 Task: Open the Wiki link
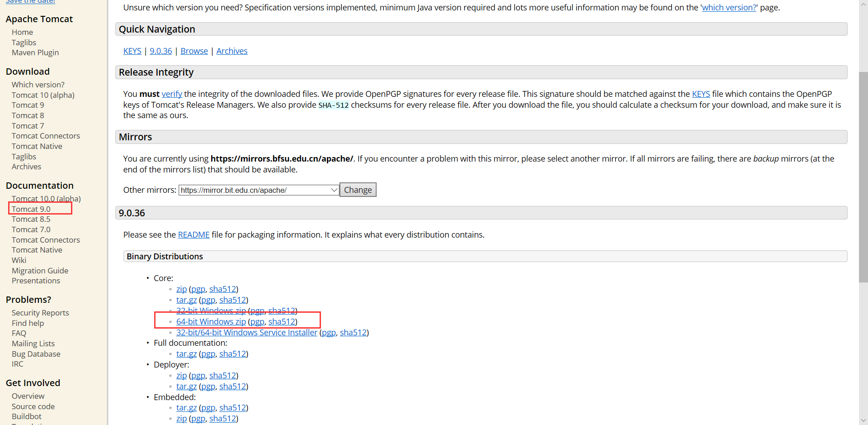coord(19,260)
